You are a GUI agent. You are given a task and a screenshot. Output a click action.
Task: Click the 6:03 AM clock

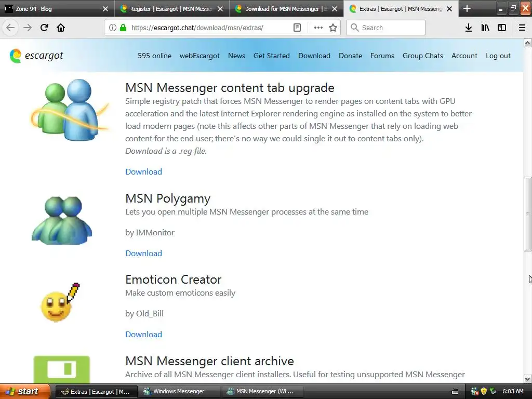tap(513, 391)
